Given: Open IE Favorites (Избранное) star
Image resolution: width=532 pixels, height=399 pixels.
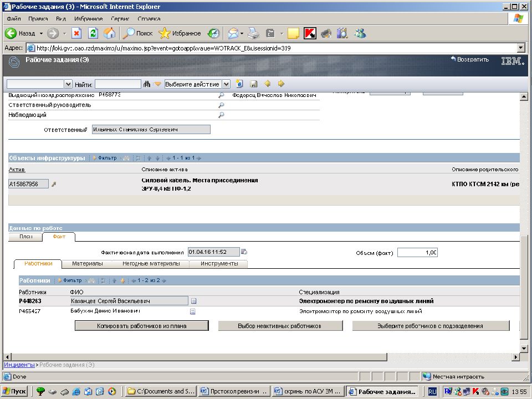Looking at the screenshot, I should pyautogui.click(x=180, y=33).
